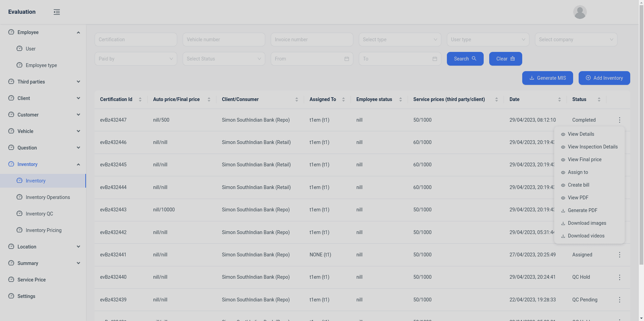Collapse the Inventory sidebar section
Viewport: 644px width, 321px height.
[x=78, y=164]
